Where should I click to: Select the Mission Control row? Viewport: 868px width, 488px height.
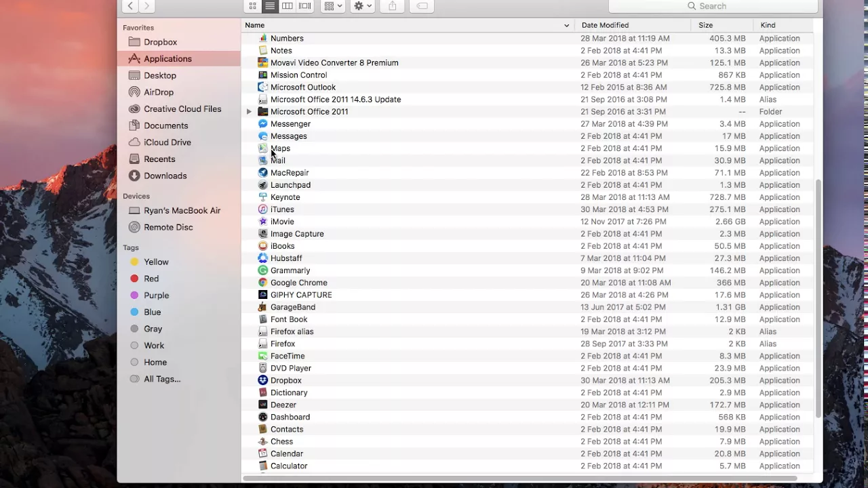point(528,75)
